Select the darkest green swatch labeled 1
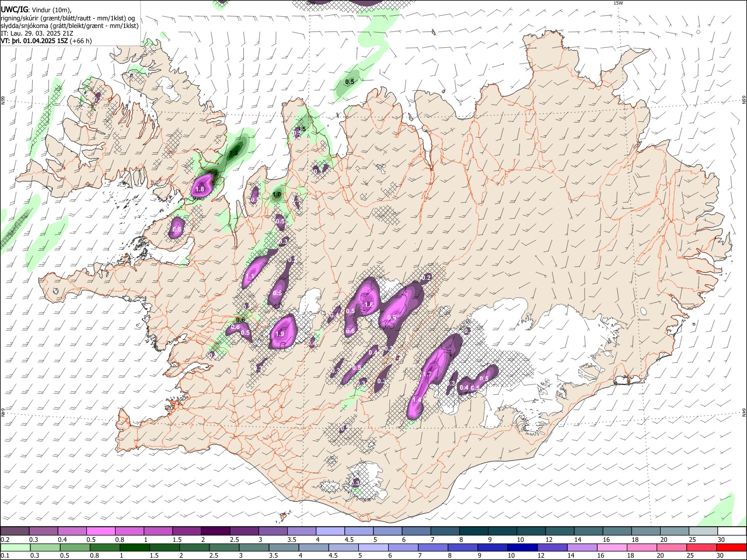Screen dimensions: 747x560 point(135,548)
